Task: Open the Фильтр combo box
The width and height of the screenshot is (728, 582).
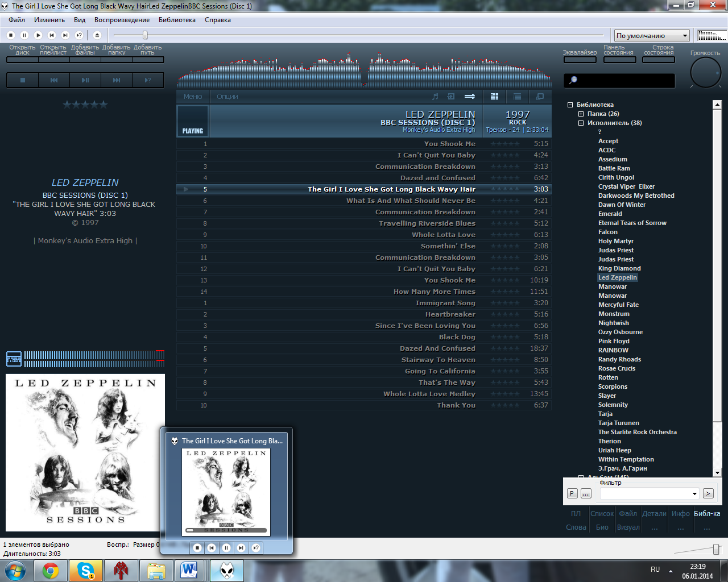Action: click(x=650, y=493)
